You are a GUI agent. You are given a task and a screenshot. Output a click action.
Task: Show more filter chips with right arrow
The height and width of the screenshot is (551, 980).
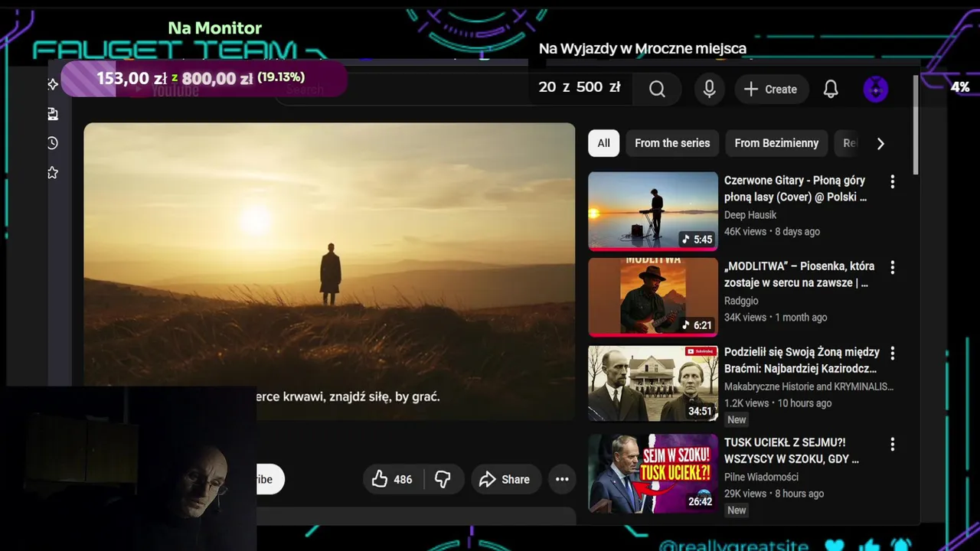click(880, 143)
